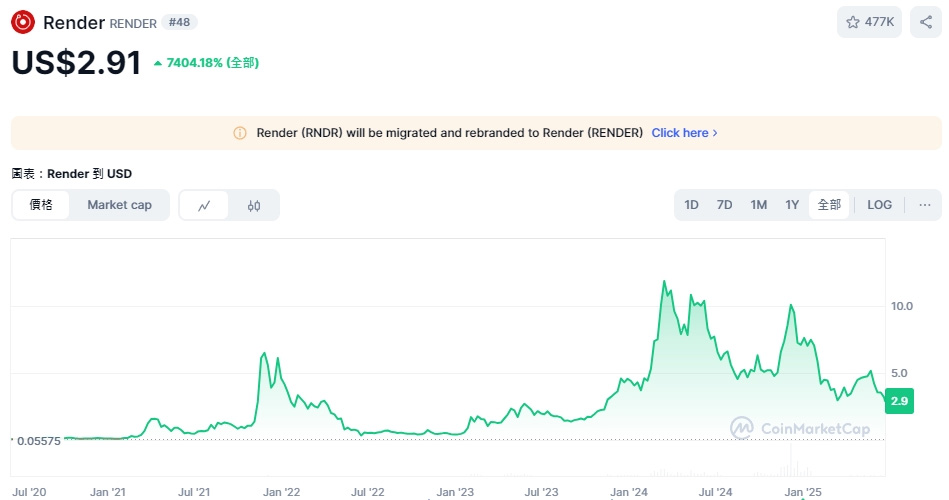This screenshot has width=949, height=500.
Task: Click the RENDER ticker symbol text
Action: click(133, 24)
